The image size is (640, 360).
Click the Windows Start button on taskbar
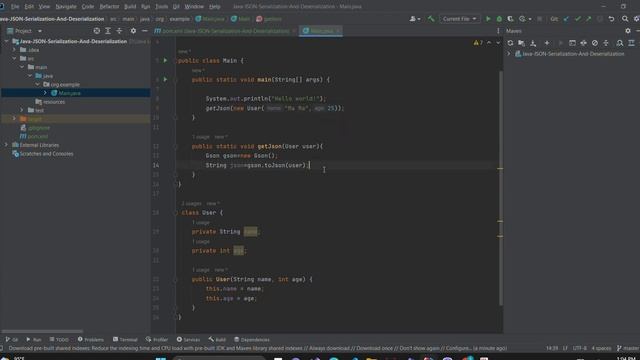tap(161, 359)
